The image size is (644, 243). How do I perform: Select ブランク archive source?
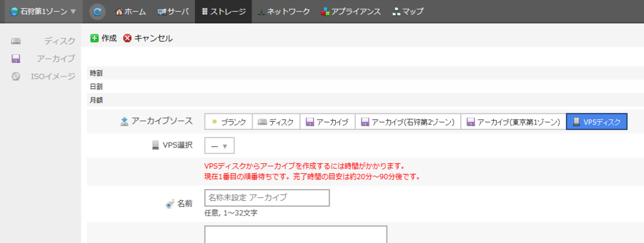(x=228, y=122)
